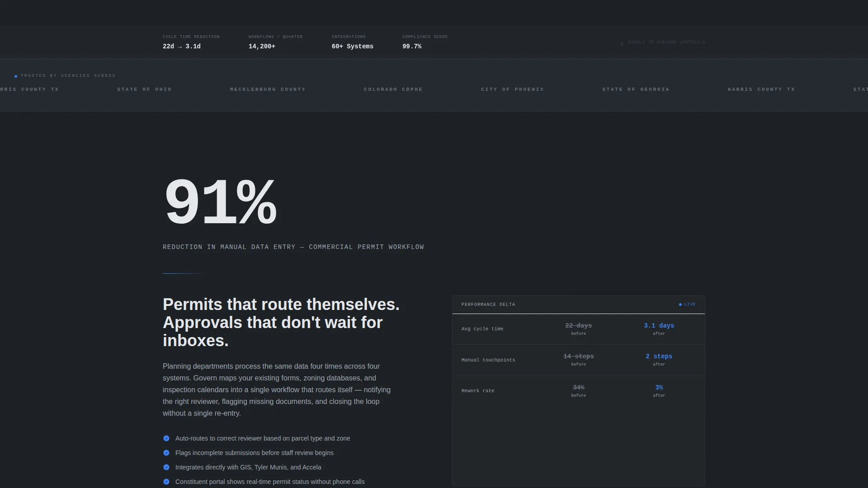Click checkmark icon beside Constituent portal line
868x488 pixels.
[166, 482]
